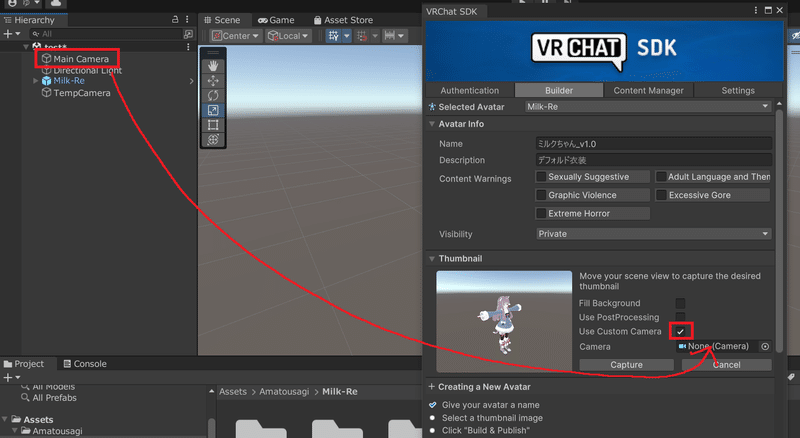Click the avatar thumbnail preview image
This screenshot has height=438, width=800.
[x=504, y=321]
